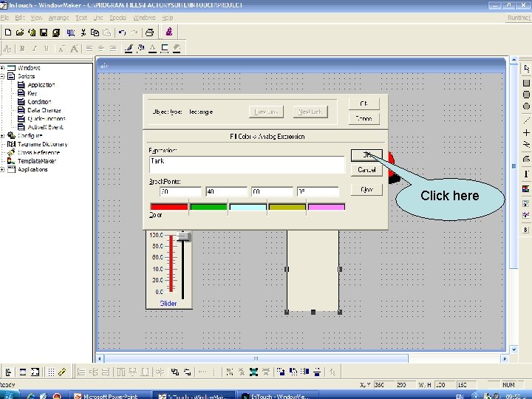Click the Save All Windows icon
The image size is (532, 399).
pyautogui.click(x=55, y=33)
